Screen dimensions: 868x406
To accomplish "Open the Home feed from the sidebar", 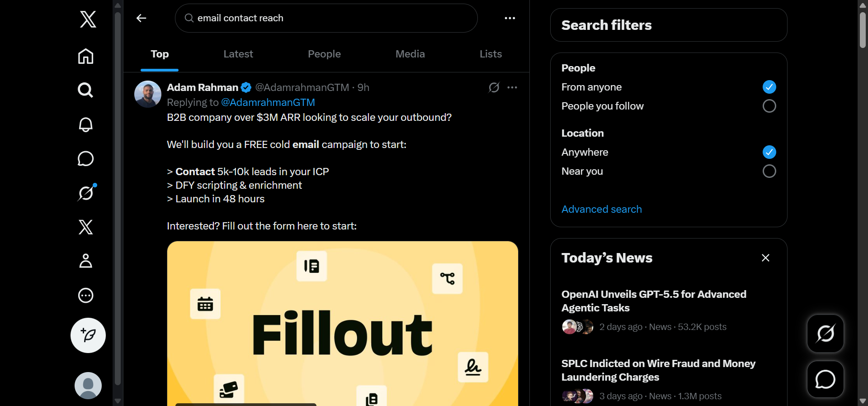I will click(85, 57).
